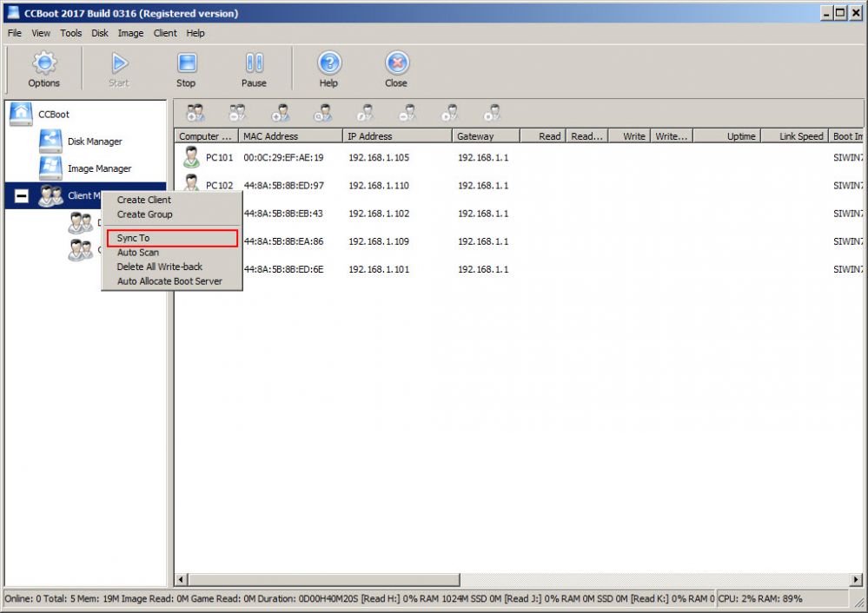The image size is (868, 613).
Task: Click the CPU and RAM status text
Action: click(x=760, y=598)
